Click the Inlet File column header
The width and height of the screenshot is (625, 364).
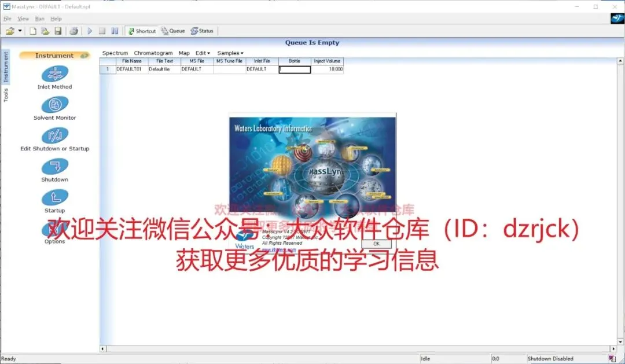point(262,61)
